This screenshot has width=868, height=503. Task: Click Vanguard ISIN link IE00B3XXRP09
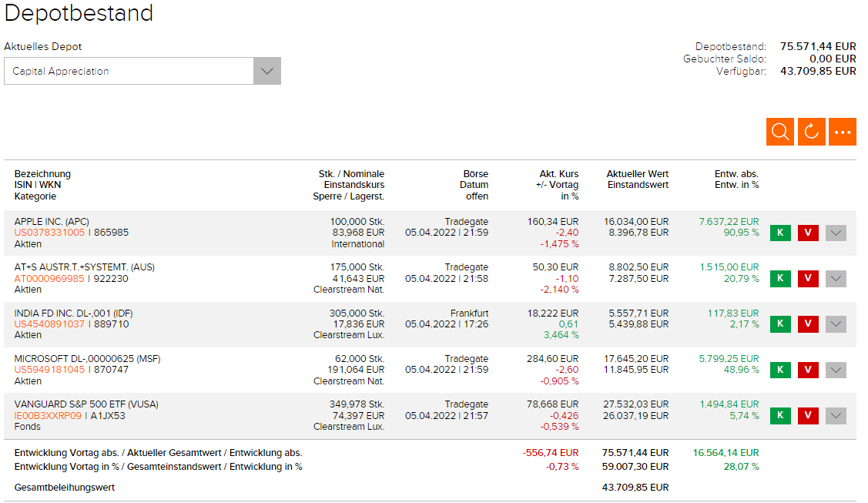click(x=48, y=416)
